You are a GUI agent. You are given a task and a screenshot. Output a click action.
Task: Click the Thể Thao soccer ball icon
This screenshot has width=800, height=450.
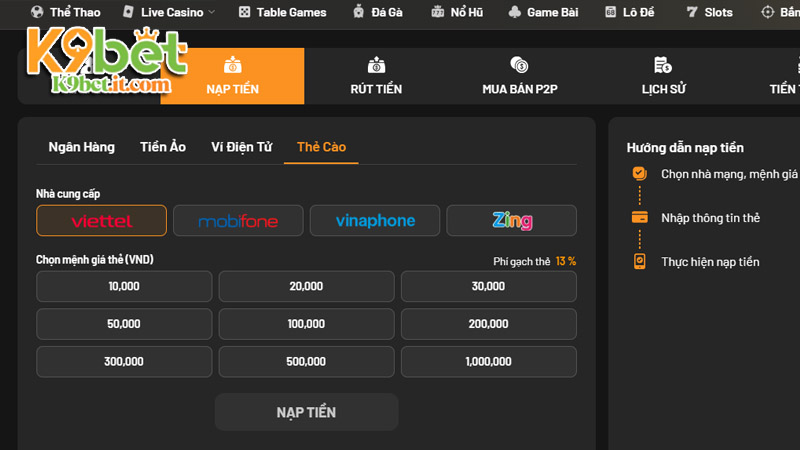(x=37, y=12)
